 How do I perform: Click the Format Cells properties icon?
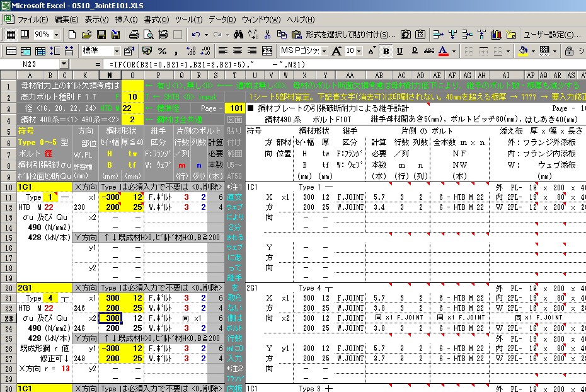(x=129, y=51)
